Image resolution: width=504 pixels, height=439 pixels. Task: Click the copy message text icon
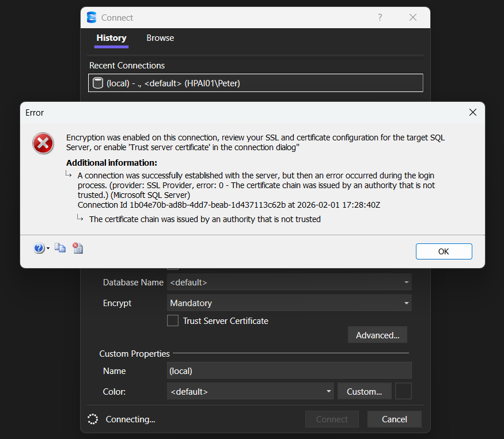tap(60, 248)
